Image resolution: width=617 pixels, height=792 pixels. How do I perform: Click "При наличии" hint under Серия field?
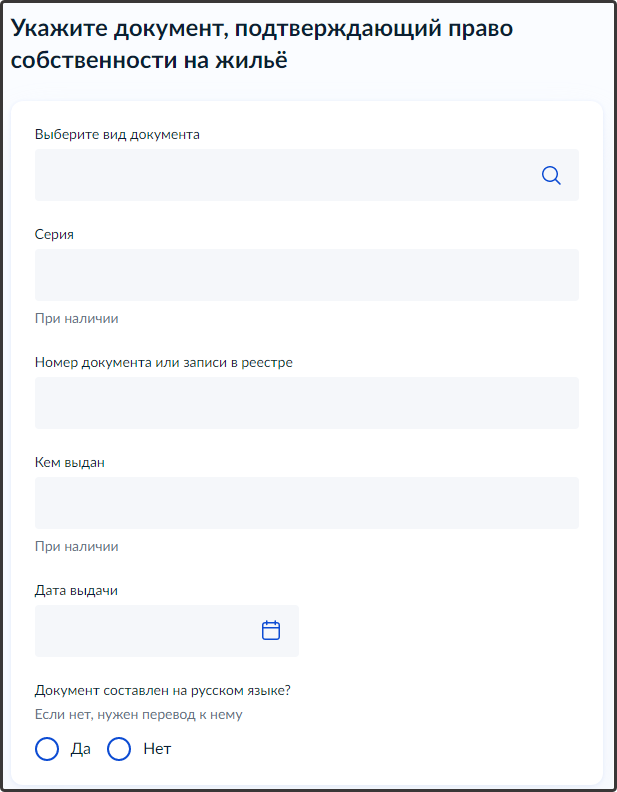pos(76,319)
